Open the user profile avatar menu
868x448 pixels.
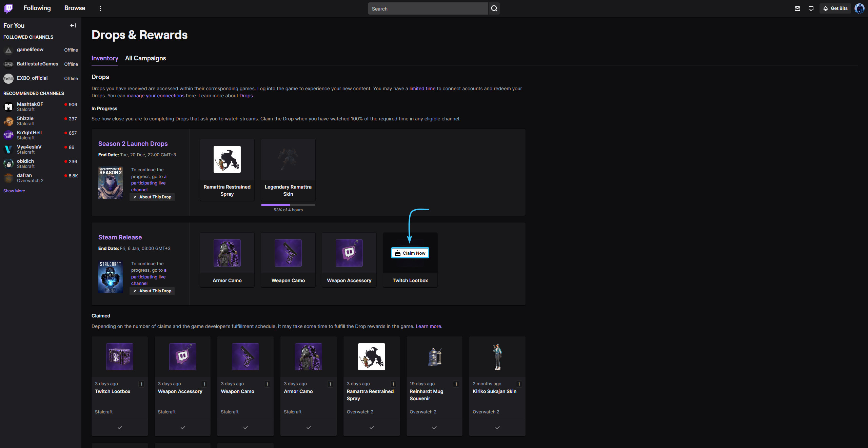[x=860, y=8]
